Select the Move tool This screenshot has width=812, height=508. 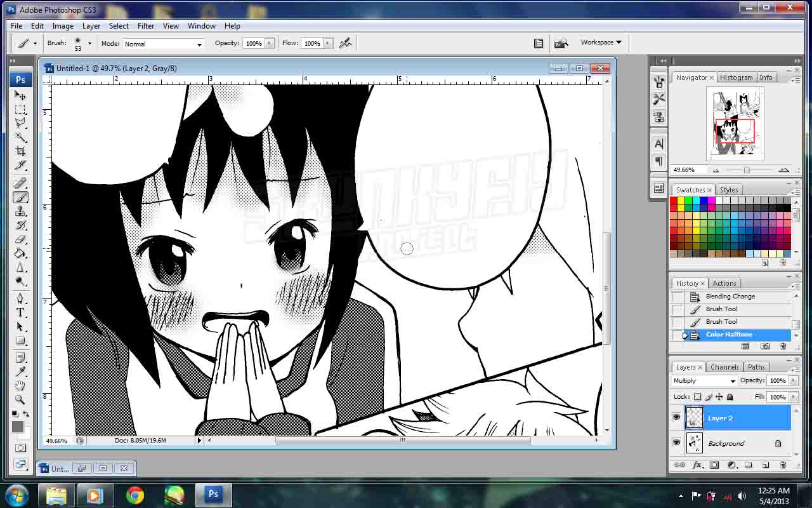click(x=20, y=95)
